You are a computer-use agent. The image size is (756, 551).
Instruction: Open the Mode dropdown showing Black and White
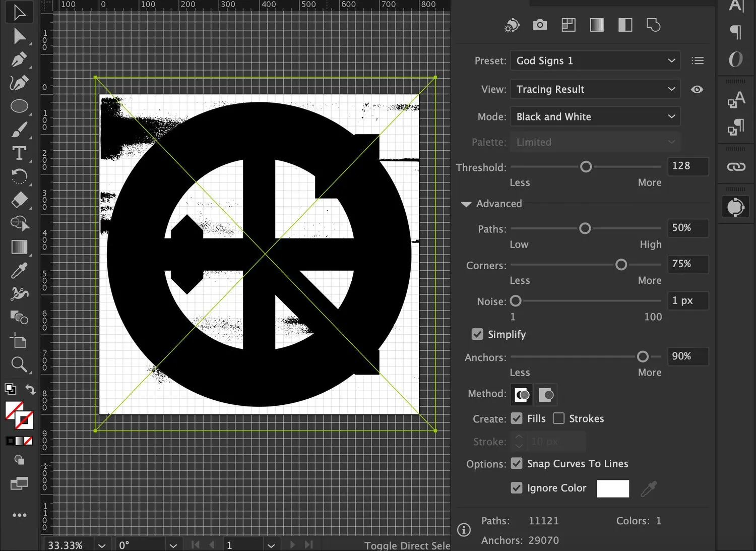point(595,116)
